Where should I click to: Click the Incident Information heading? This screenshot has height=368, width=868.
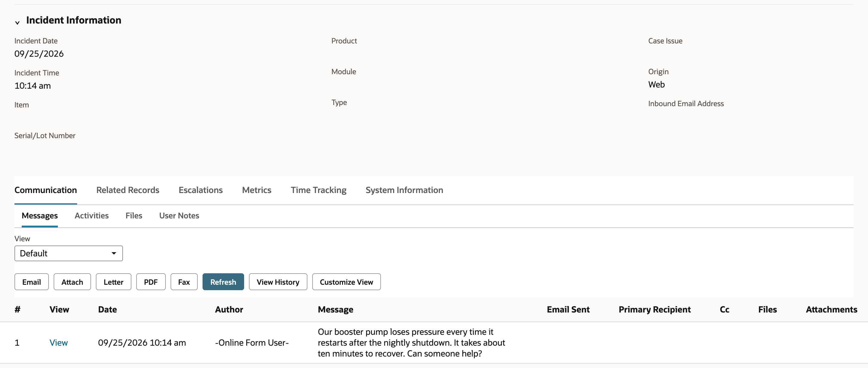[x=74, y=20]
